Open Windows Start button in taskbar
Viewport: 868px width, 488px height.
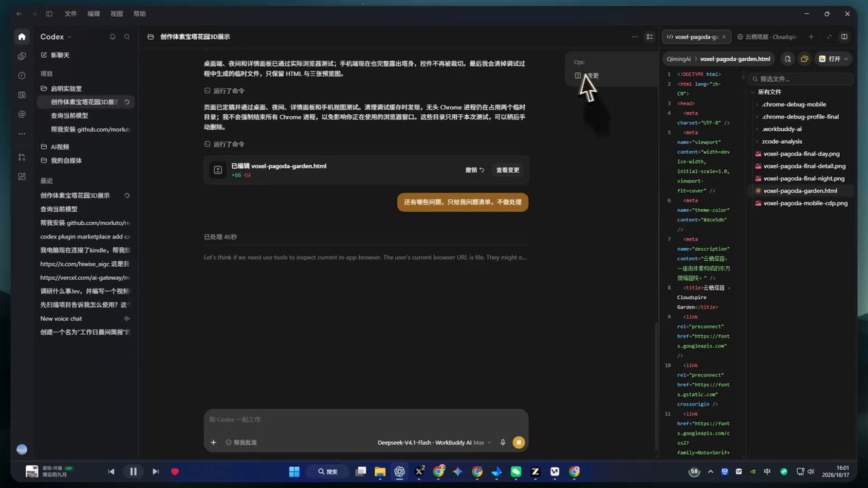coord(294,471)
